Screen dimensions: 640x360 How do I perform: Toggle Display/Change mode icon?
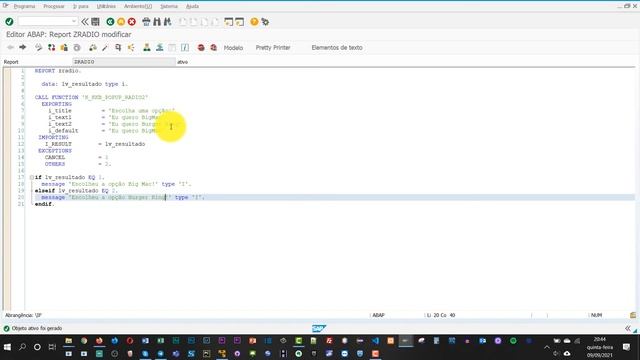(38, 47)
